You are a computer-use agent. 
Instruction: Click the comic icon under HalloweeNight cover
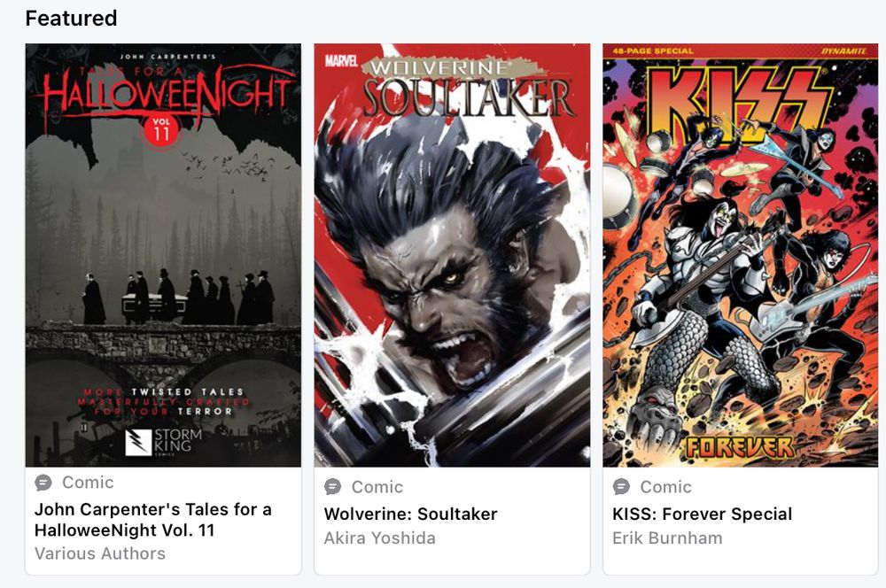tap(43, 483)
